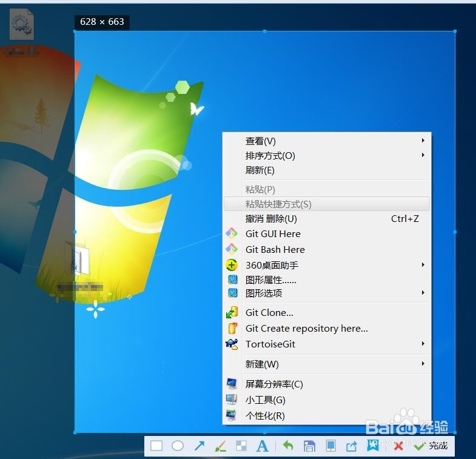The height and width of the screenshot is (459, 476).
Task: Share the screenshot
Action: 352,446
